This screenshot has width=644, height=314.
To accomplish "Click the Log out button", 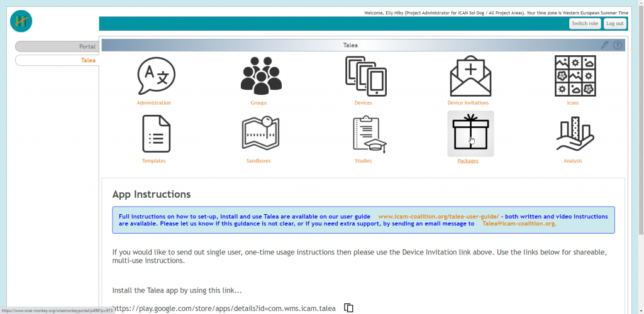I will (615, 23).
